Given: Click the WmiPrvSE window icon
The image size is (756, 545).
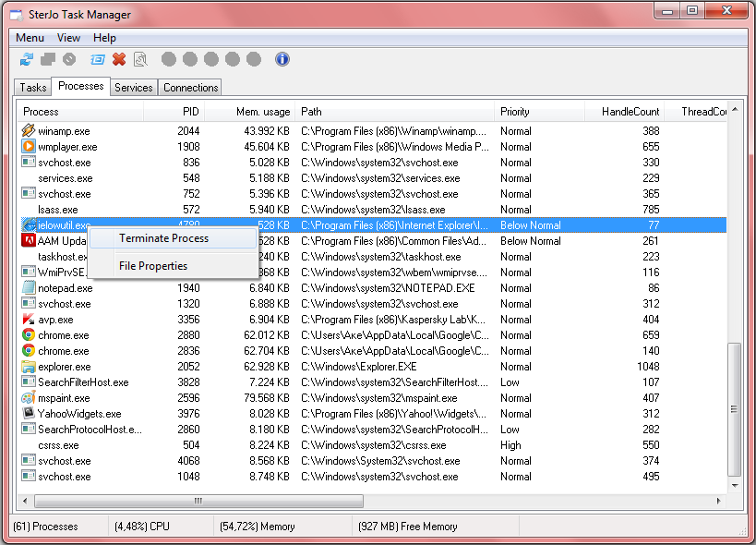Looking at the screenshot, I should [29, 272].
